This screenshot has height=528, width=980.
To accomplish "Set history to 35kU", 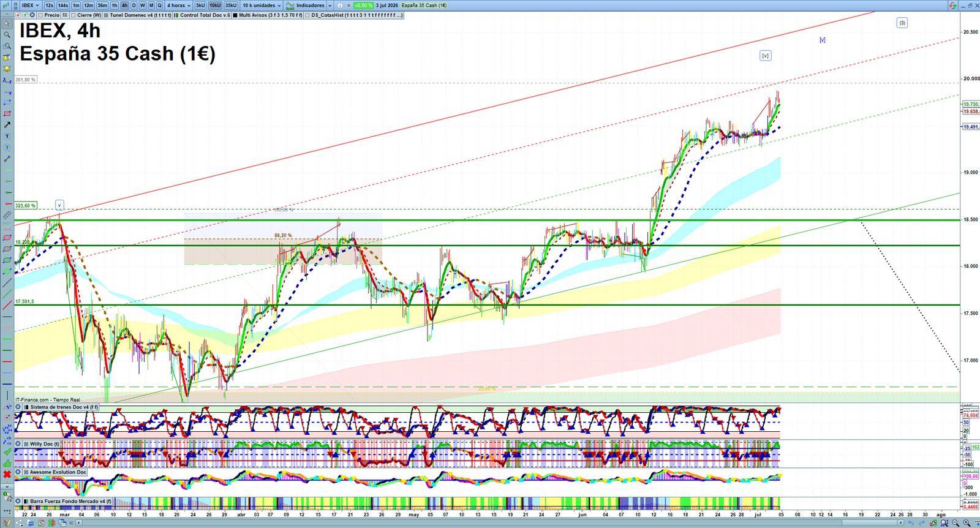I will point(231,6).
